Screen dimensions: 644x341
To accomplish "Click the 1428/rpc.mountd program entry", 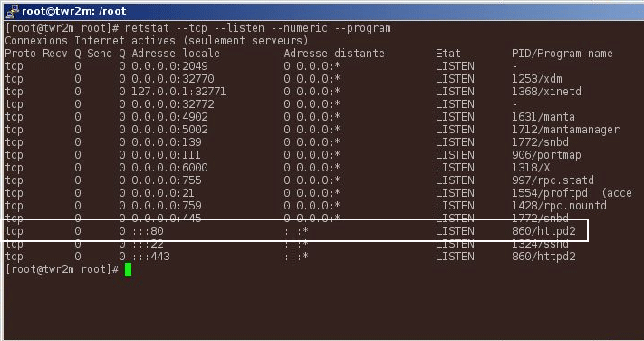I will click(x=559, y=206).
